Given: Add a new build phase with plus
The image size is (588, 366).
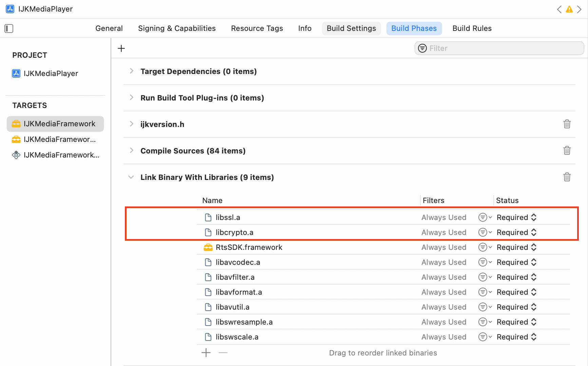Looking at the screenshot, I should click(x=121, y=48).
